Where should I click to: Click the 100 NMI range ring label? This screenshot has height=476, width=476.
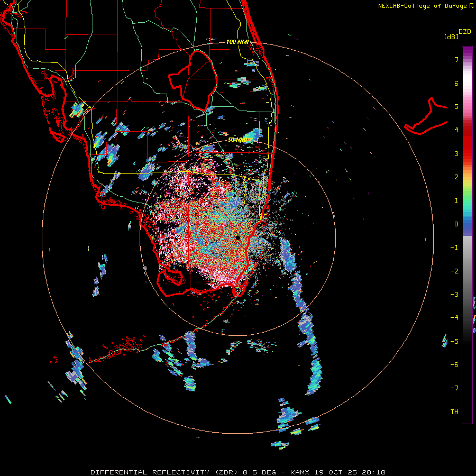[237, 42]
